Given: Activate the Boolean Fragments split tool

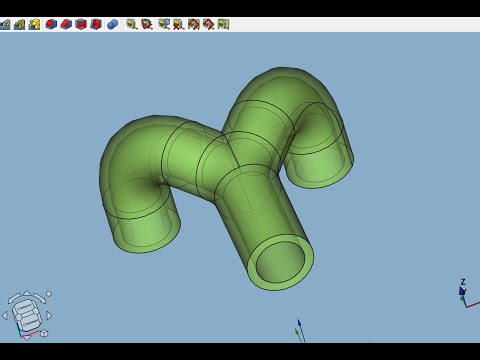Looking at the screenshot, I should click(x=51, y=24).
